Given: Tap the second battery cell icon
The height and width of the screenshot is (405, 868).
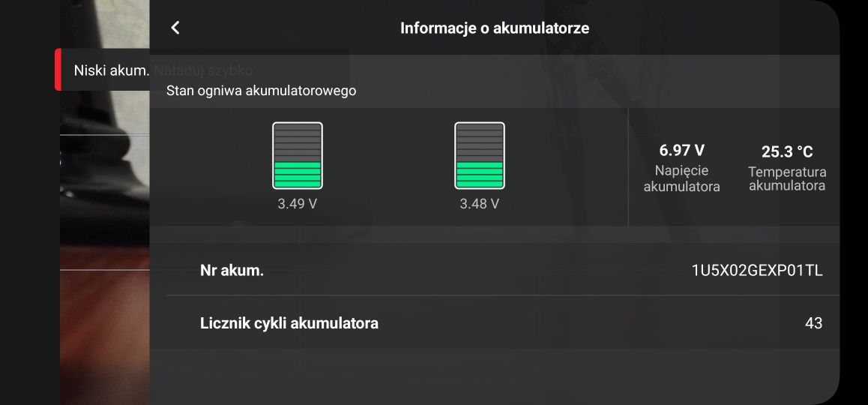Looking at the screenshot, I should pos(480,156).
